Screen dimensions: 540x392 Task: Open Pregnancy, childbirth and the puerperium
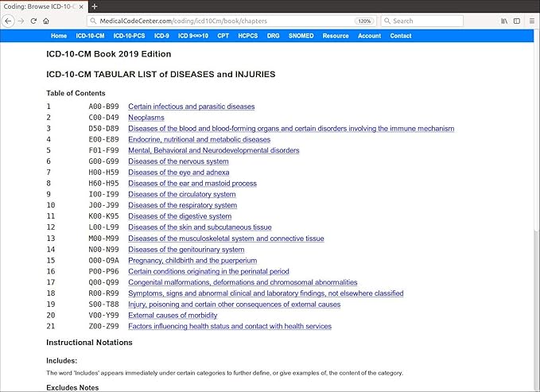click(192, 261)
